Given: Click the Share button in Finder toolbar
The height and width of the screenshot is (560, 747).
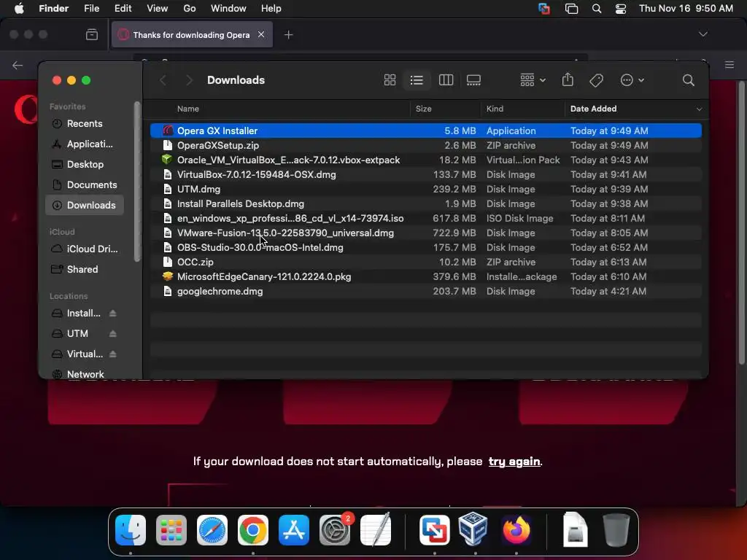Looking at the screenshot, I should click(x=568, y=79).
